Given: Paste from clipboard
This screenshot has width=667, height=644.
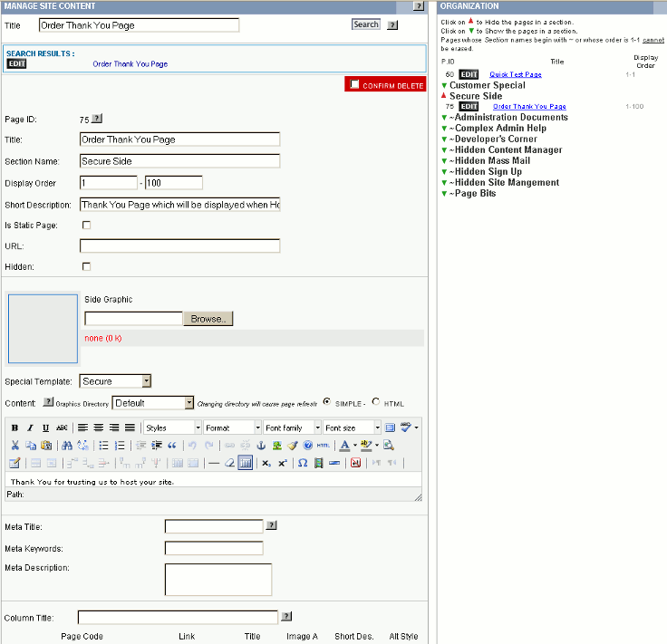Looking at the screenshot, I should [x=46, y=445].
